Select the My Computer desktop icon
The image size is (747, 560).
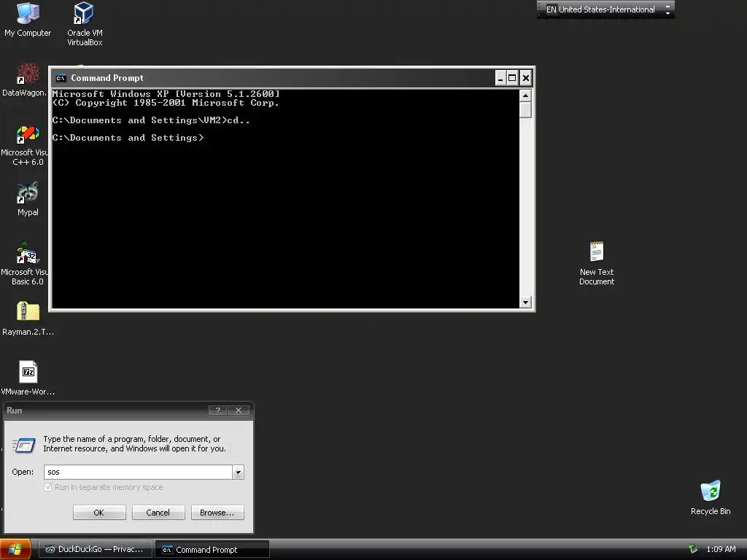coord(28,20)
